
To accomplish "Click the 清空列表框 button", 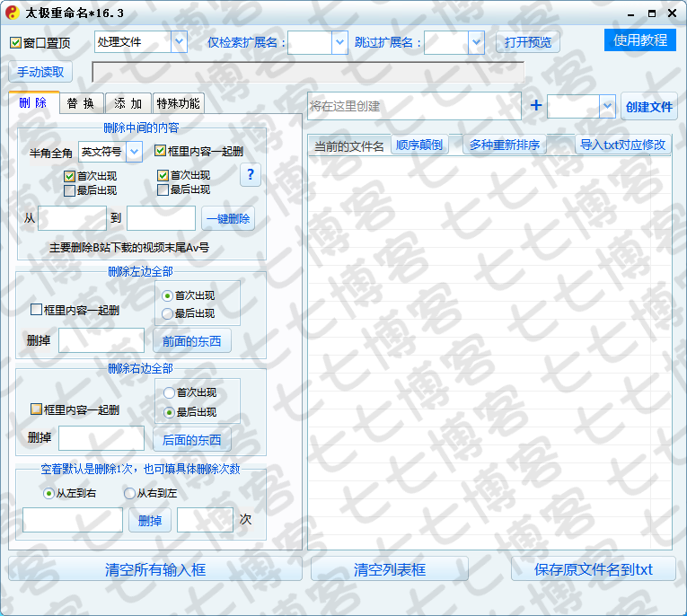I will (x=390, y=569).
